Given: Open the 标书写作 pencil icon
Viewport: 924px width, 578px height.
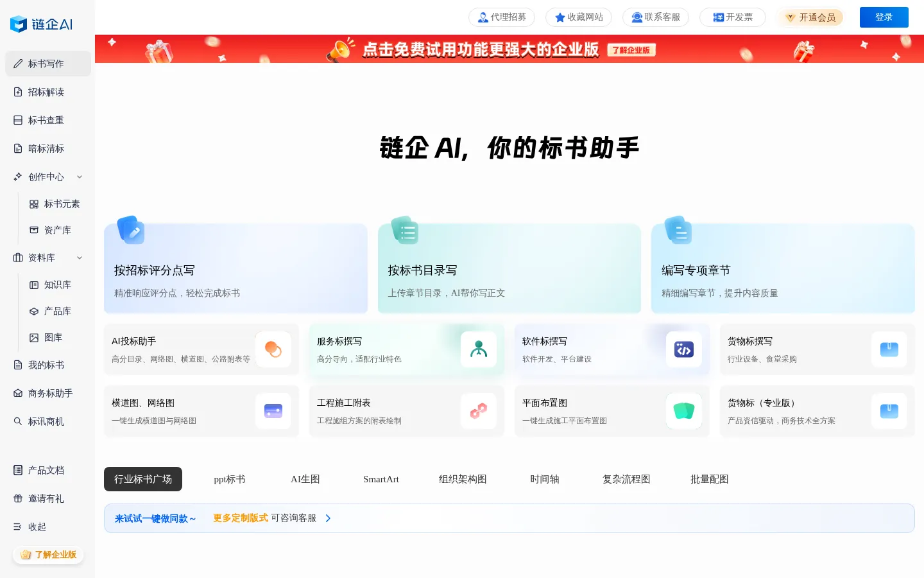Looking at the screenshot, I should [x=18, y=64].
